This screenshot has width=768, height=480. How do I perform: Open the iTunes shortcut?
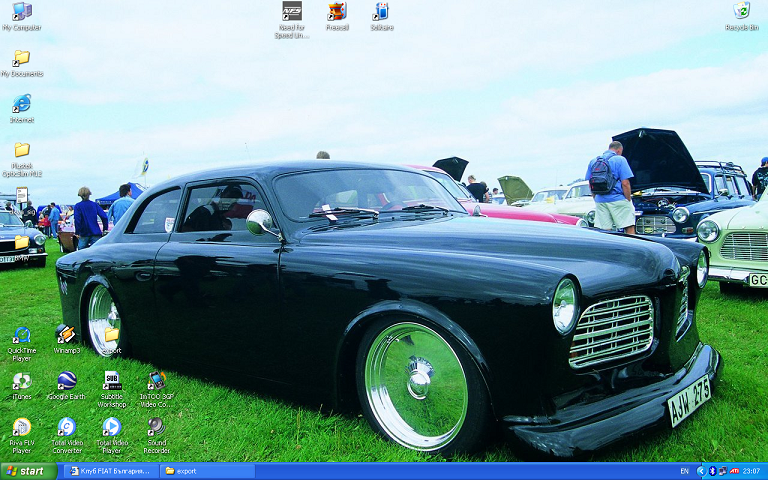pos(21,381)
